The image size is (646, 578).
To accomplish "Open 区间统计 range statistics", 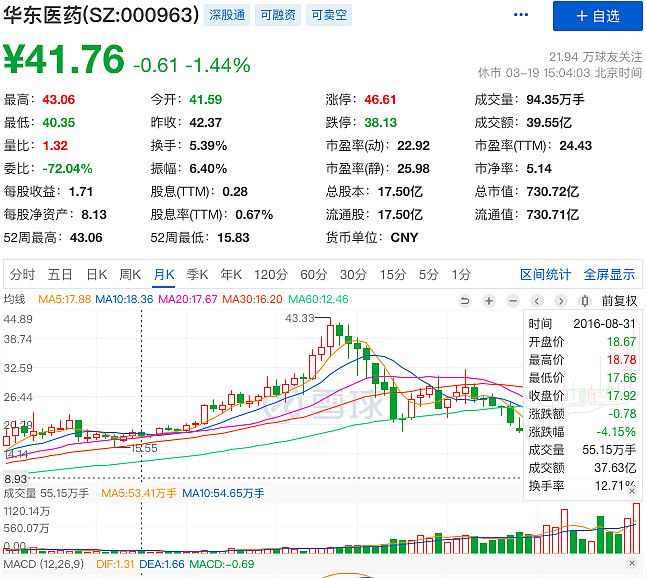I will (545, 274).
